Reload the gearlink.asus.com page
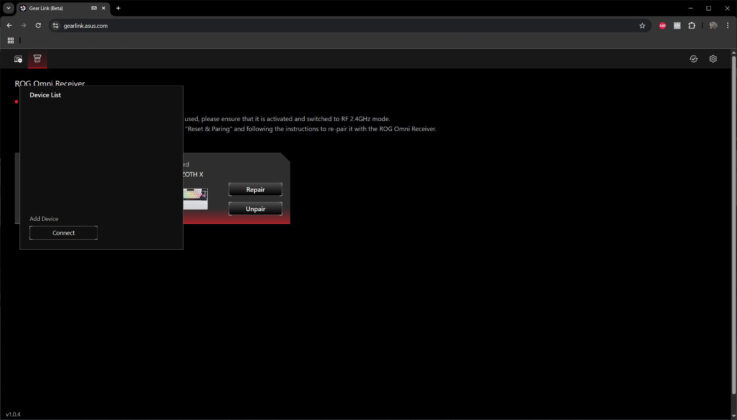The height and width of the screenshot is (420, 737). [38, 26]
